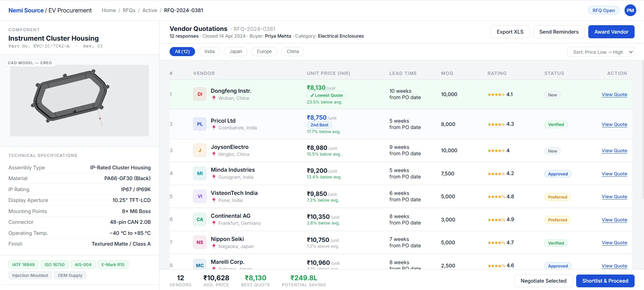This screenshot has width=644, height=290.
Task: Click the star rating 4.9 for Continental AG
Action: click(x=501, y=219)
